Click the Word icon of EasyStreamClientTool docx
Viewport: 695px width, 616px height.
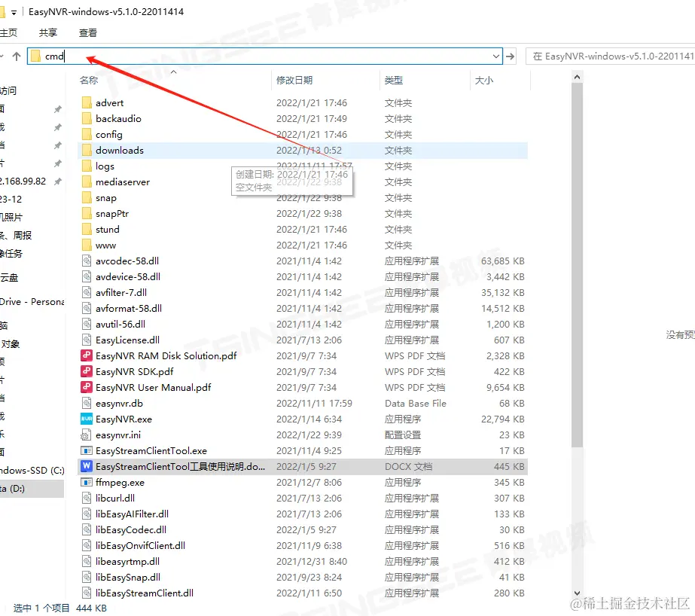coord(87,466)
